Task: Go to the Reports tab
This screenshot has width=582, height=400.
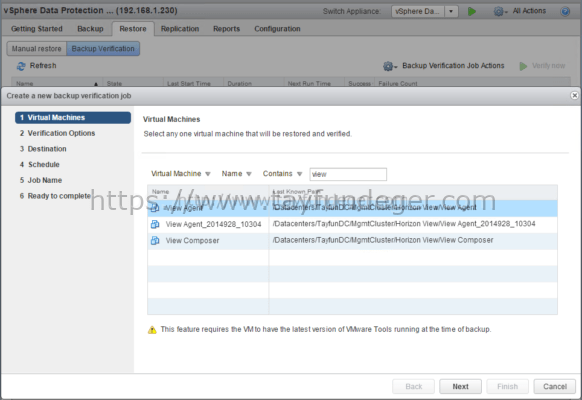Action: [226, 29]
